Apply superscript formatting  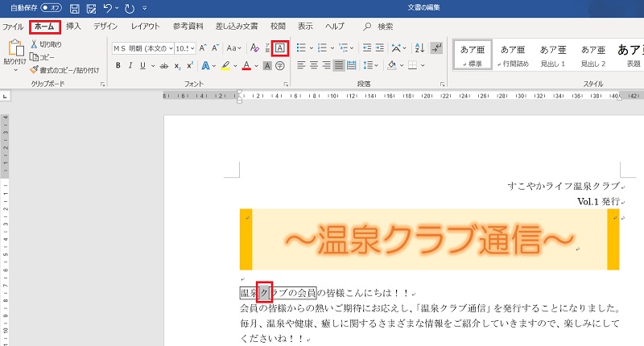(190, 66)
